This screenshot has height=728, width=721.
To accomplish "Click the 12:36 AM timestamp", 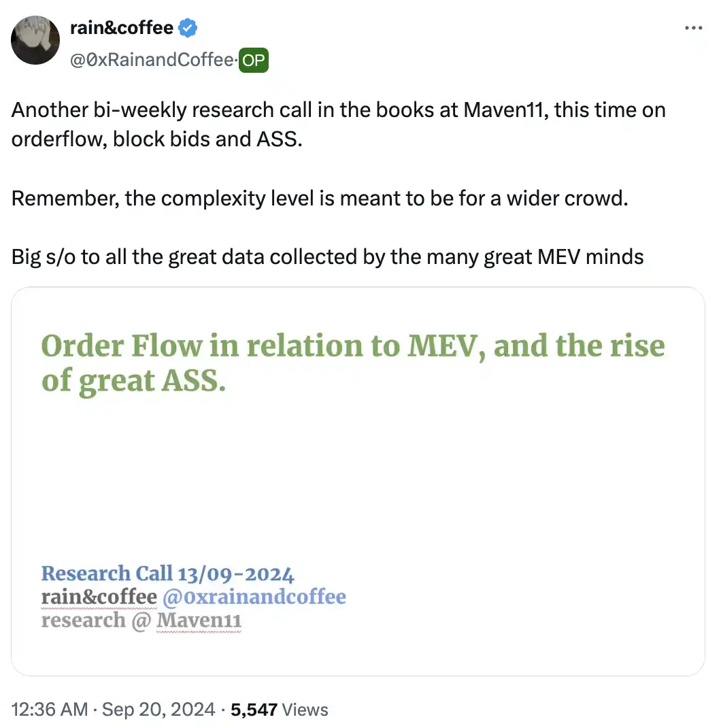I will coord(50,710).
